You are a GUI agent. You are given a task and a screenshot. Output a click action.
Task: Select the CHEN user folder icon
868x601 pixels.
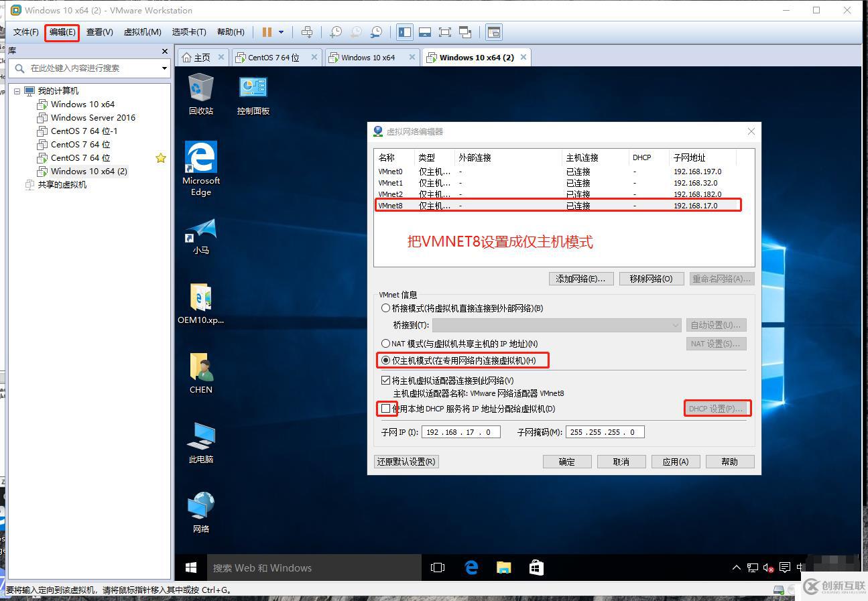(x=201, y=373)
